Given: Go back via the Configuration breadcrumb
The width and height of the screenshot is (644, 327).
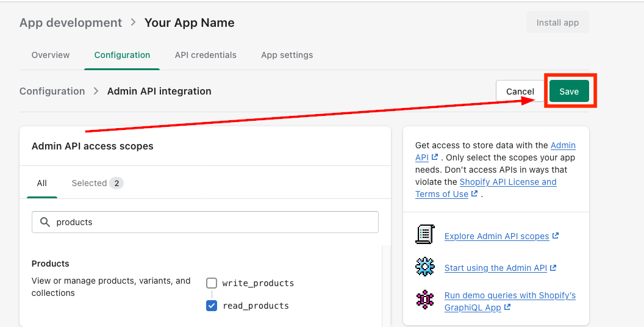Looking at the screenshot, I should [52, 91].
